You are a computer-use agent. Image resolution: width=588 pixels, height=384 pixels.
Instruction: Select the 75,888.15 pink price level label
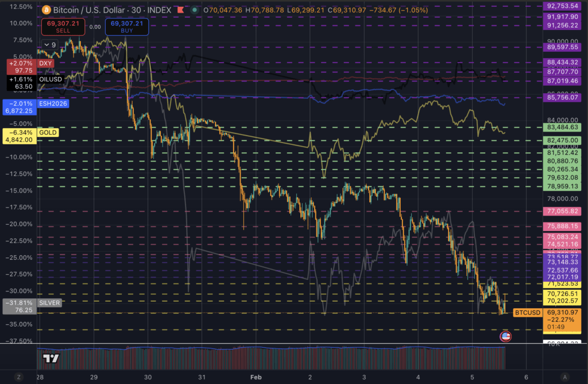coord(562,226)
